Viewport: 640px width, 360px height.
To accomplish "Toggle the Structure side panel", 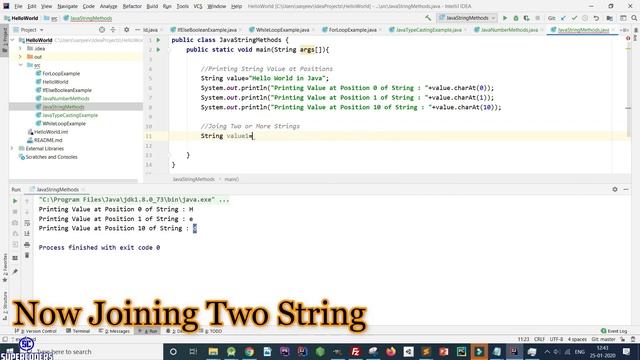I will pos(5,305).
